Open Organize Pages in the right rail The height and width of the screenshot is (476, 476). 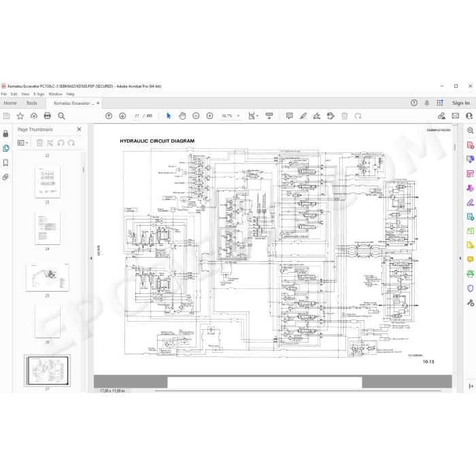coord(471,173)
